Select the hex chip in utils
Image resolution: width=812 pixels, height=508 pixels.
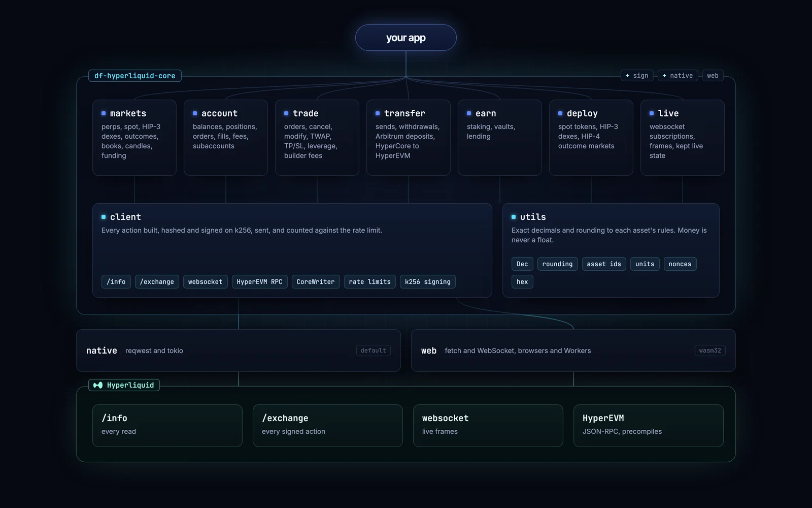(x=522, y=281)
